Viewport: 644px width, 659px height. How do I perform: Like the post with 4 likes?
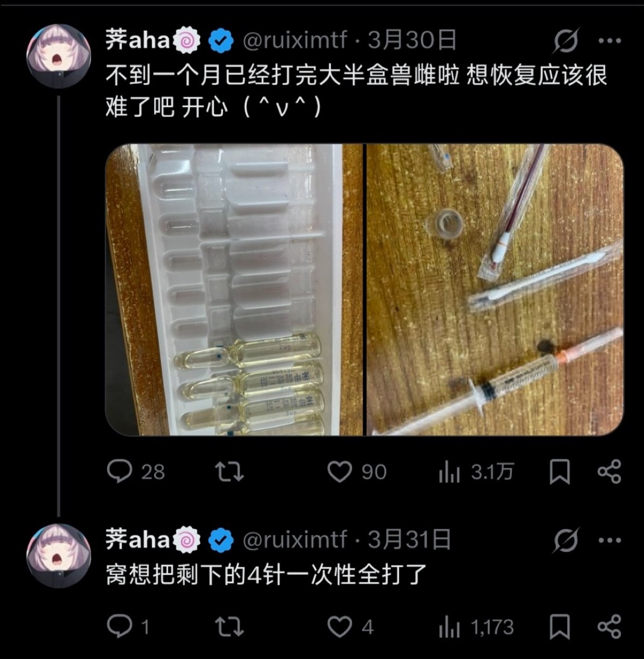(x=339, y=627)
